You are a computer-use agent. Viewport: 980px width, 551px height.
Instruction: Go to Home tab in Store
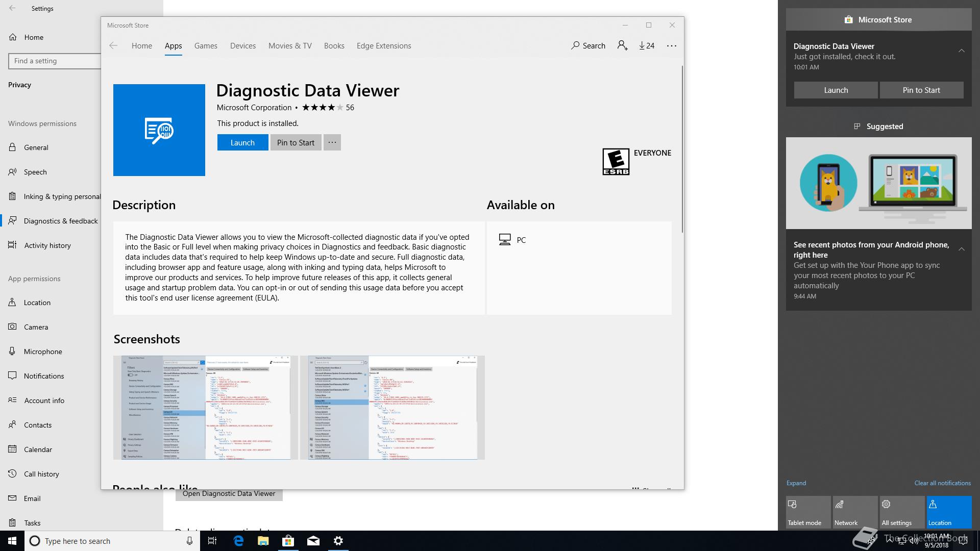click(142, 45)
